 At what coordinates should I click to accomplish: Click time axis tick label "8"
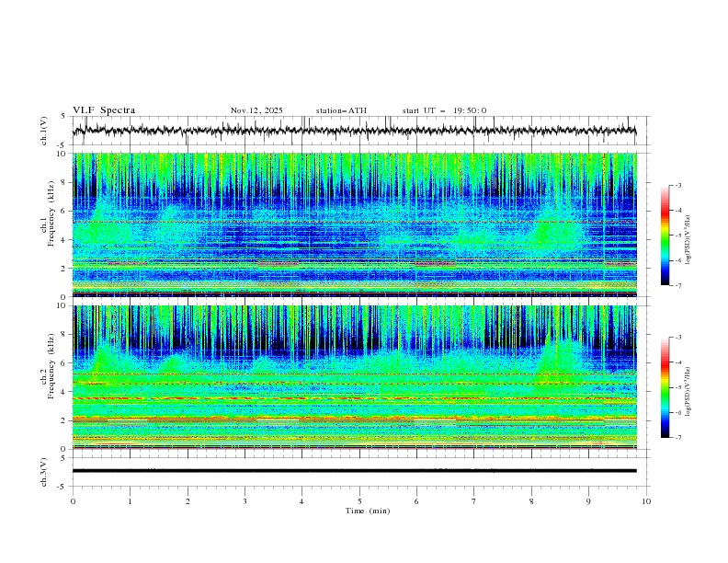point(531,501)
